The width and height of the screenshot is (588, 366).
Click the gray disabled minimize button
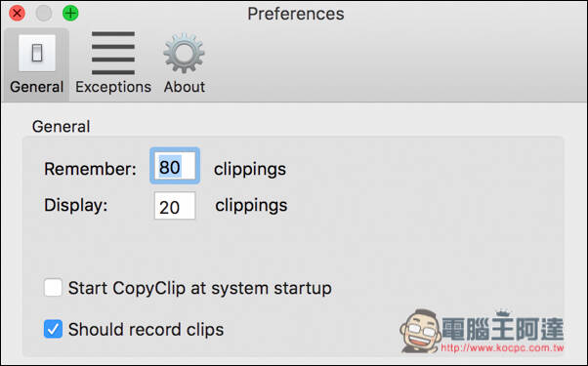(44, 13)
